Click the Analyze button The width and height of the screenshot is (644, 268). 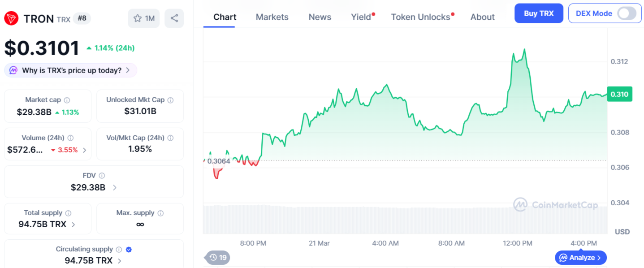(581, 258)
